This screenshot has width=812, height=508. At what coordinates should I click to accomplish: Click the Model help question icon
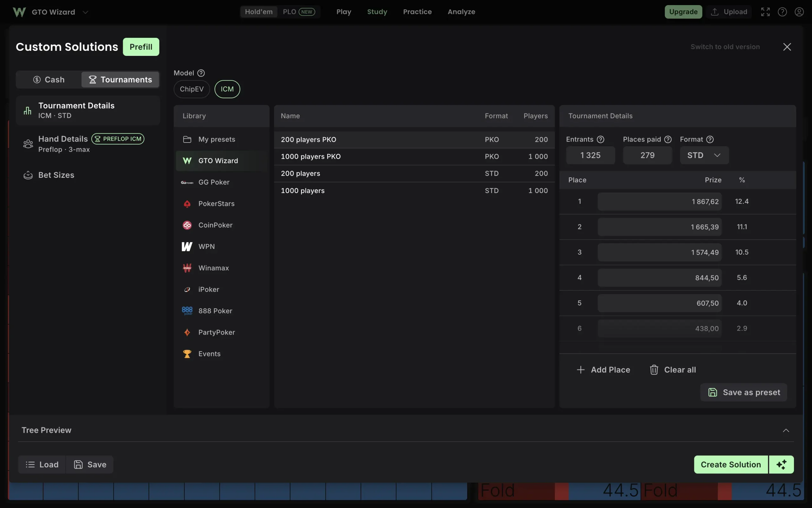point(201,73)
